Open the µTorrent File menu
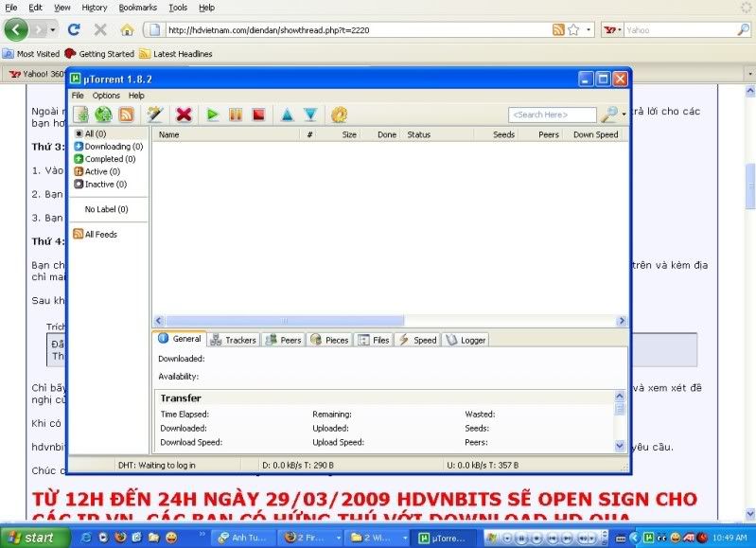 [78, 96]
